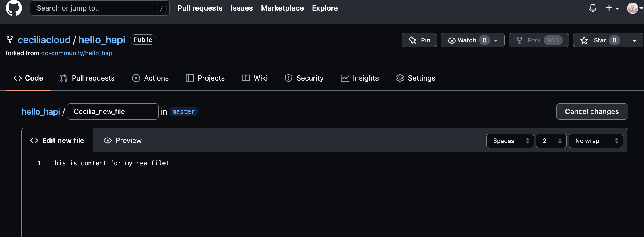Open the Spaces indent mode dropdown
This screenshot has height=237, width=644.
coord(510,141)
